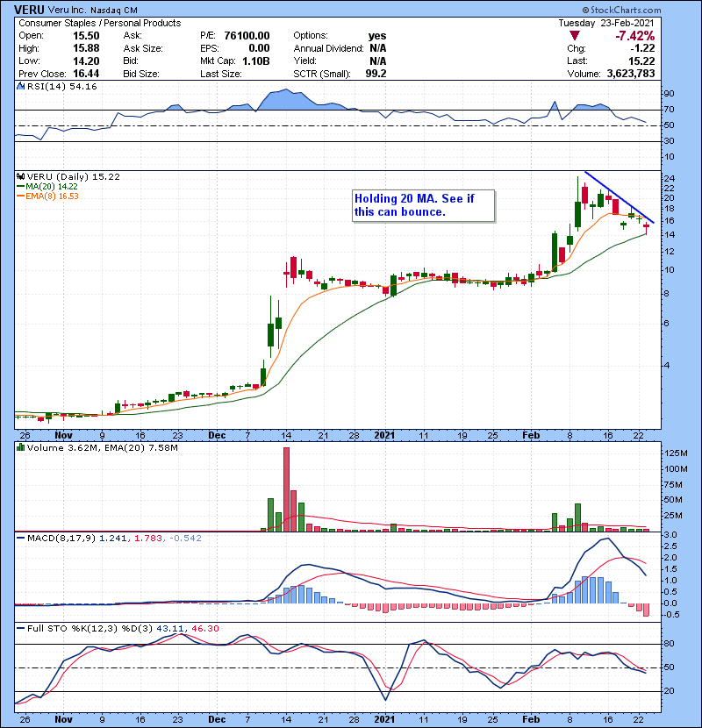702x728 pixels.
Task: Click the stochastic axis label 80
Action: coord(669,644)
